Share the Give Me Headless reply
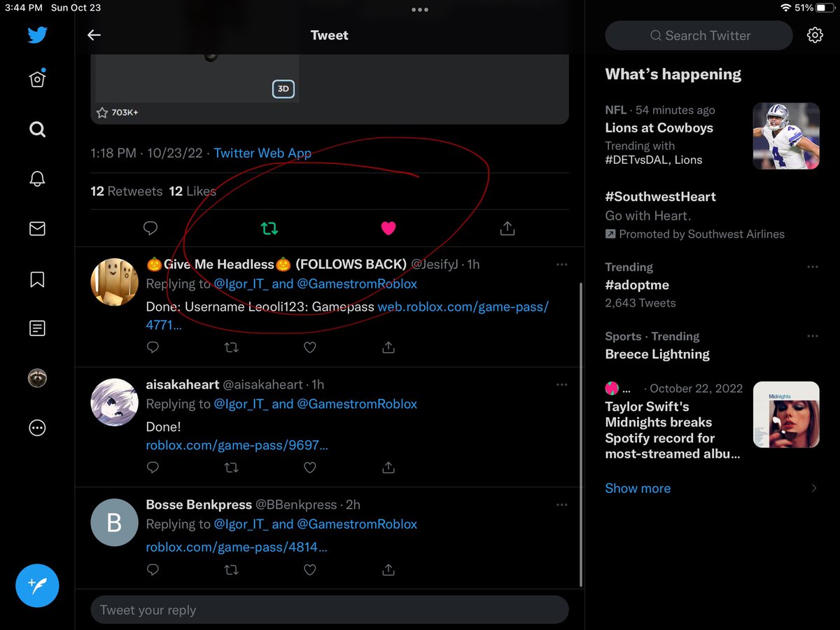The image size is (840, 630). point(388,347)
